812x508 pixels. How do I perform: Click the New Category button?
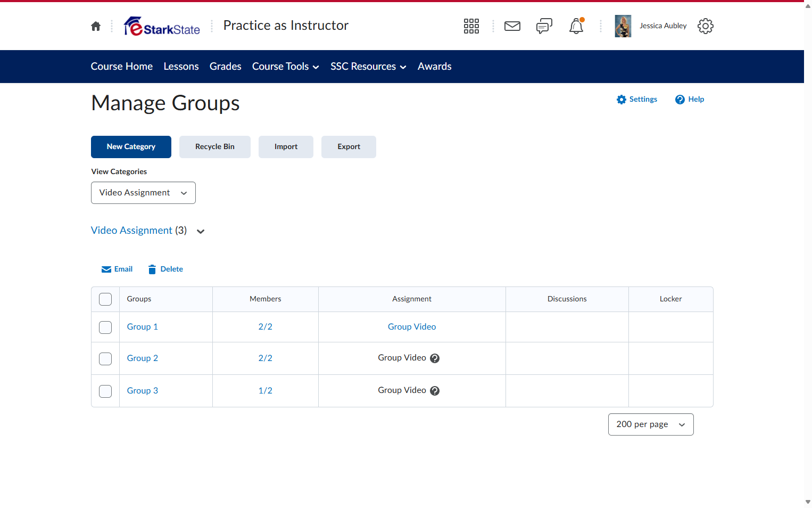[x=131, y=147]
